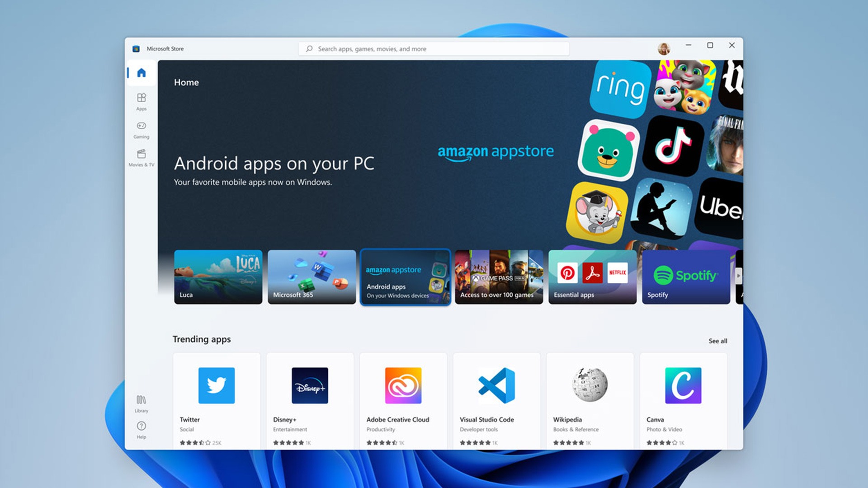Click the search apps and games field
The height and width of the screenshot is (488, 868).
click(x=433, y=48)
